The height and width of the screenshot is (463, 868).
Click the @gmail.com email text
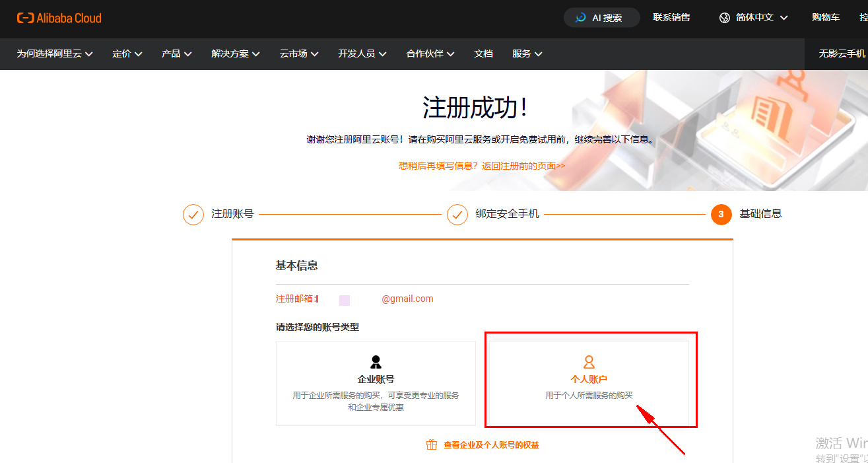[407, 299]
